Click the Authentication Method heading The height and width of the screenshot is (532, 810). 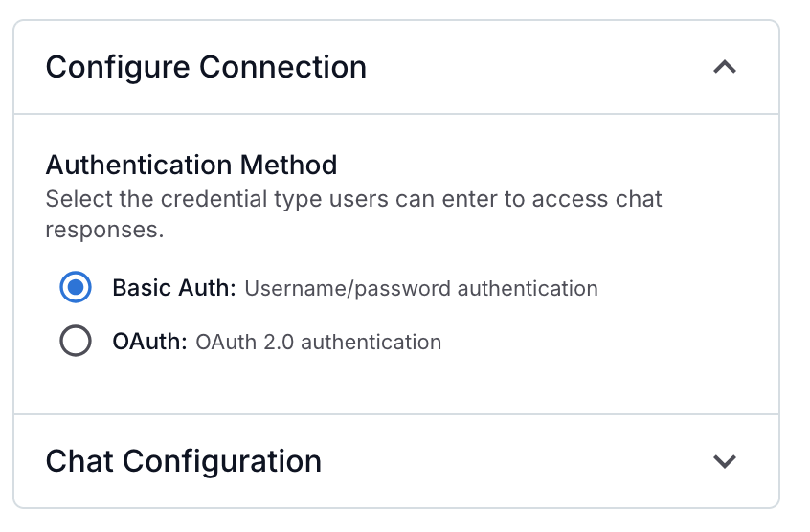191,165
